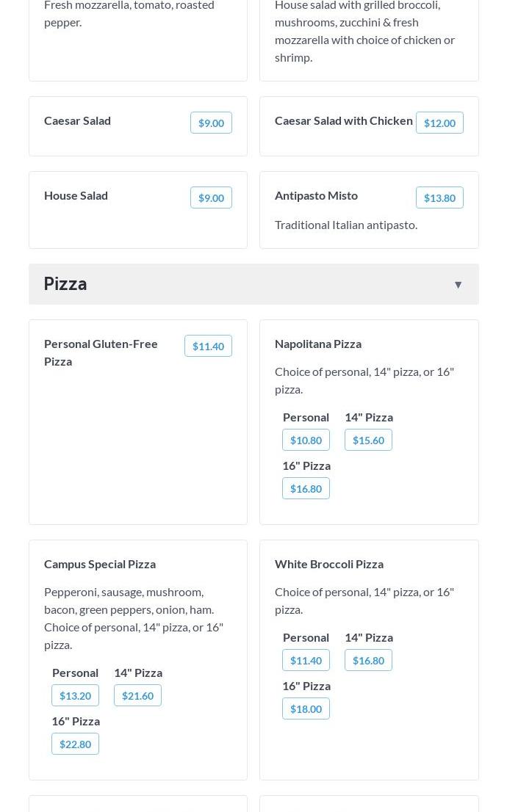The image size is (507, 812).
Task: Add Caesar Salad with Chicken for $12.00
Action: point(439,123)
